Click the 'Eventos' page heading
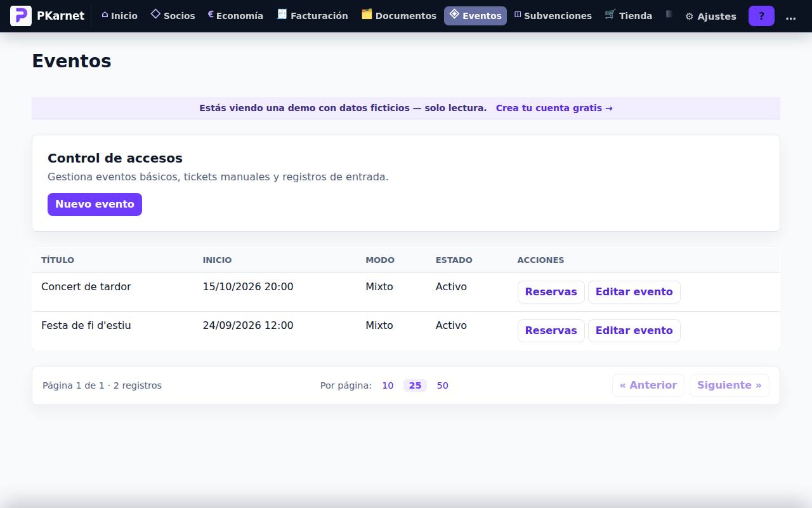Screen dimensions: 812x508 coord(72,61)
